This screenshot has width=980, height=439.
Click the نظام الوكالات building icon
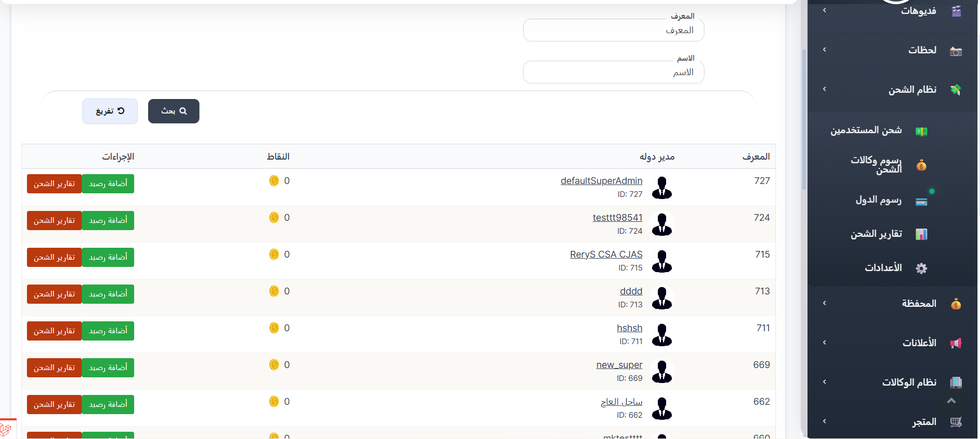(x=956, y=383)
